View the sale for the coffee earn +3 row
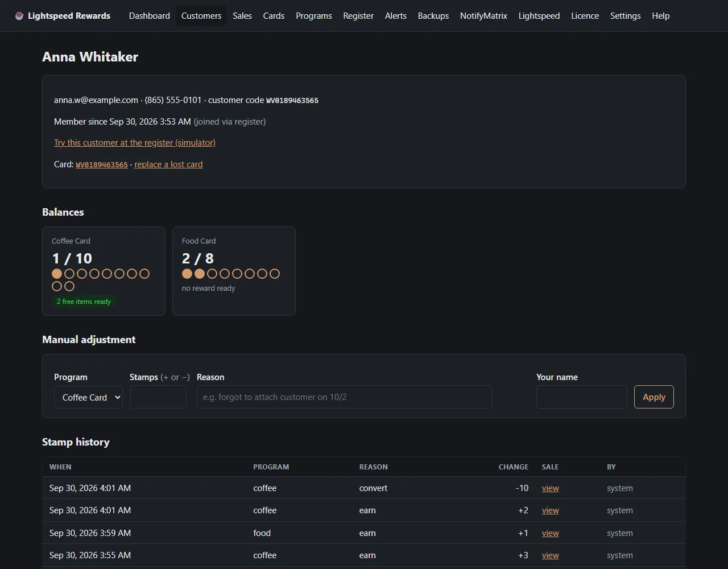 pyautogui.click(x=551, y=555)
